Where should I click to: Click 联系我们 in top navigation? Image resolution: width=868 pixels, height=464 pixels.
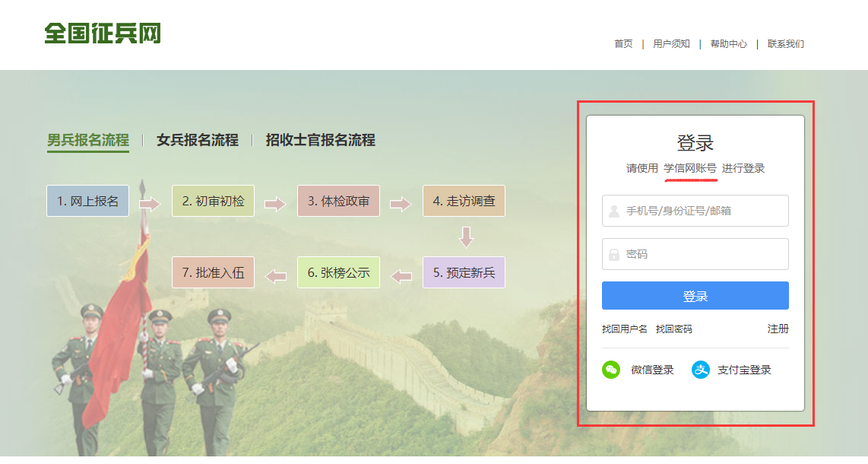click(785, 44)
